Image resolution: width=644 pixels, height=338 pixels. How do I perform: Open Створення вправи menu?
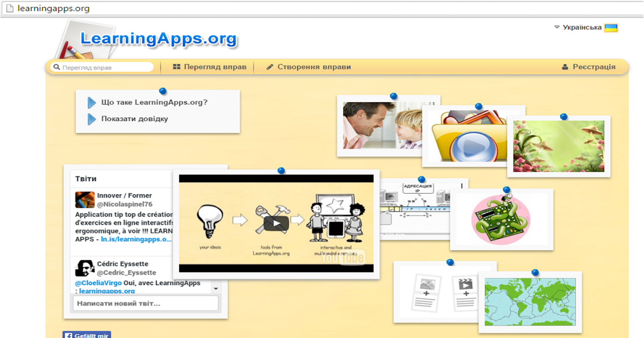[309, 67]
